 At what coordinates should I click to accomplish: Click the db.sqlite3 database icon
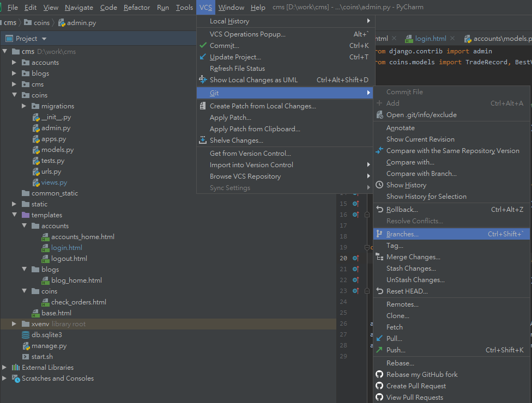pyautogui.click(x=26, y=335)
